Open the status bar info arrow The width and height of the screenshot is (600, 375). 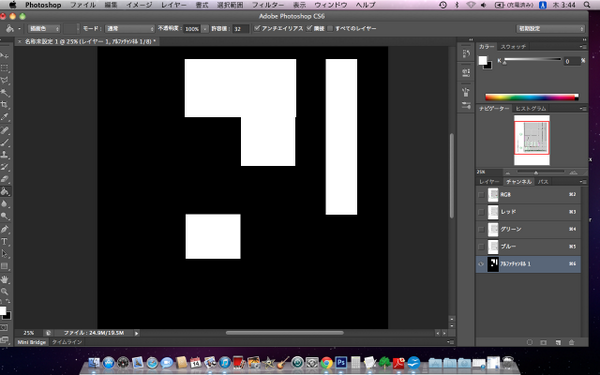click(136, 333)
